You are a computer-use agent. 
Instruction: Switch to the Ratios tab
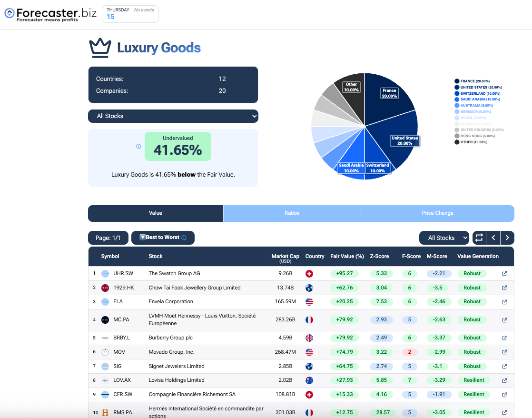point(292,213)
